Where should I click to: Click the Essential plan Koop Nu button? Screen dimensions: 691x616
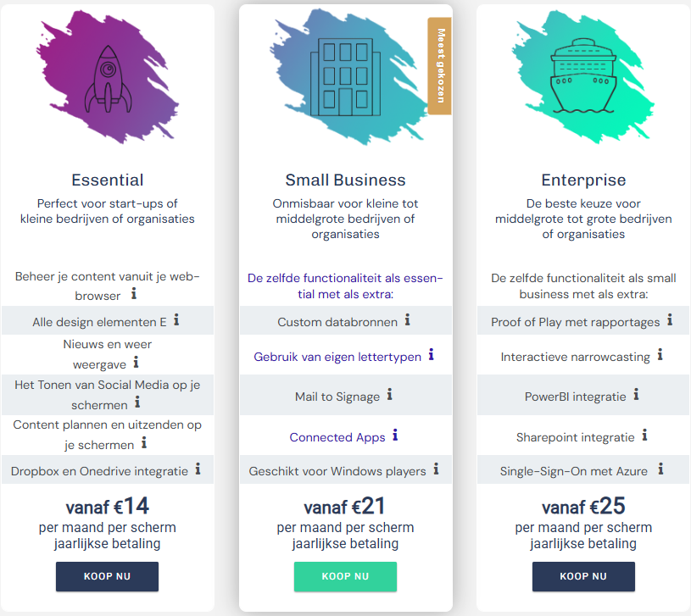[x=107, y=576]
